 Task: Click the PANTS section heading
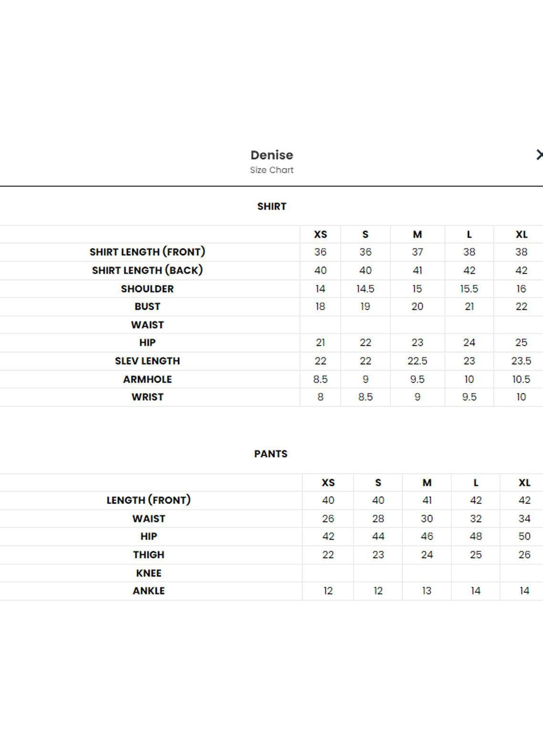click(x=270, y=454)
